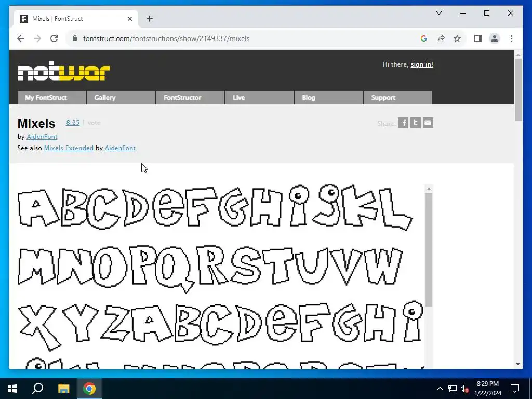Viewport: 532px width, 399px height.
Task: Bookmark page with the star icon
Action: (x=457, y=38)
